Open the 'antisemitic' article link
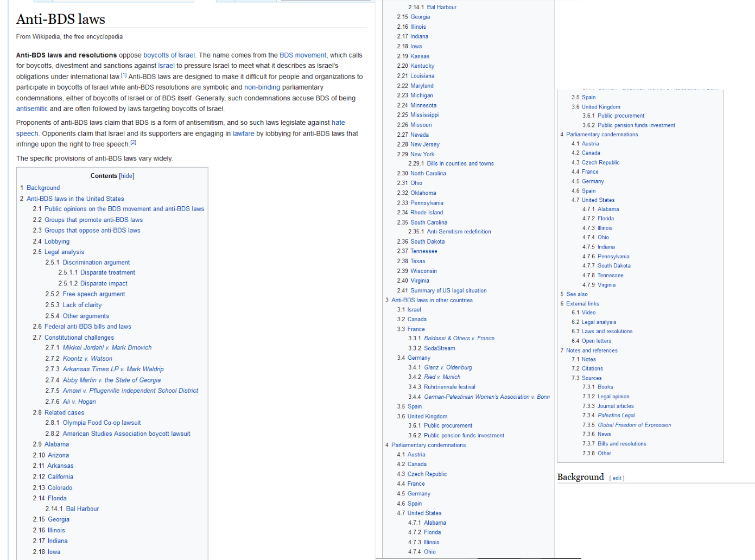 pos(32,109)
